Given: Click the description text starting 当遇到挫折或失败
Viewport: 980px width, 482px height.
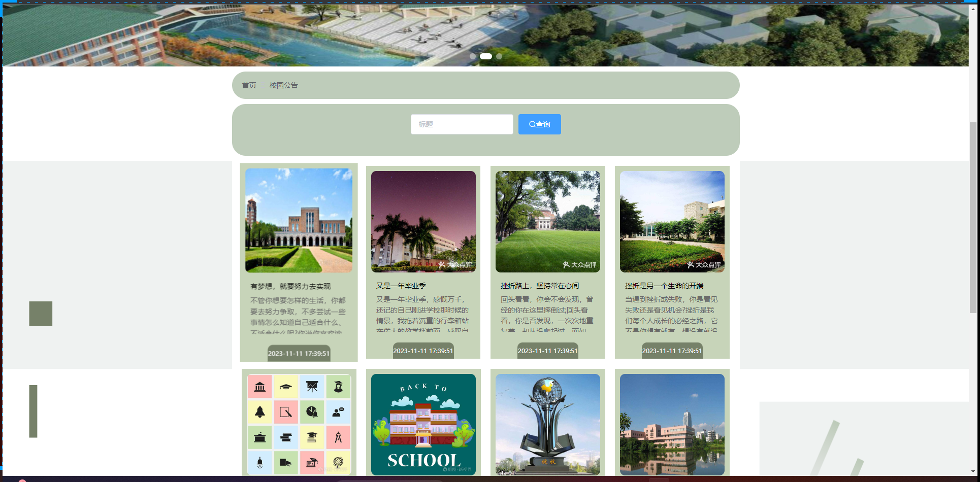Looking at the screenshot, I should click(672, 315).
